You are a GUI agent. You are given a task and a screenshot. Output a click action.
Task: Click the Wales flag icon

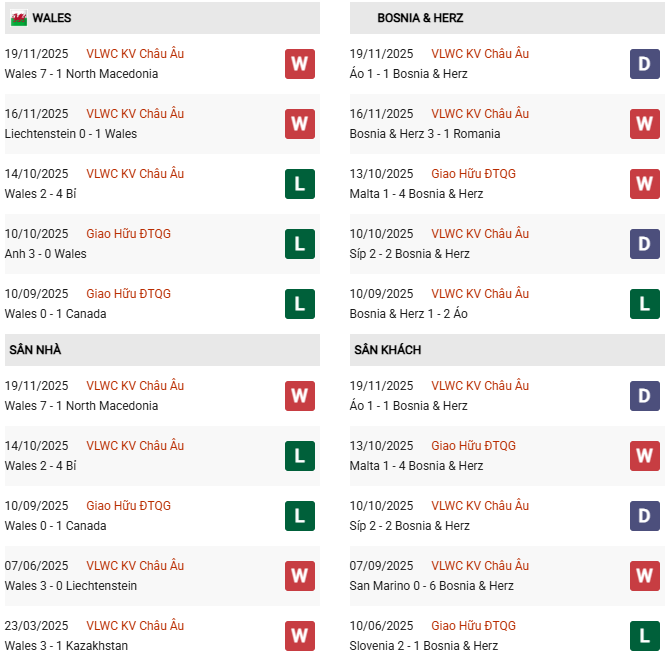pyautogui.click(x=18, y=19)
